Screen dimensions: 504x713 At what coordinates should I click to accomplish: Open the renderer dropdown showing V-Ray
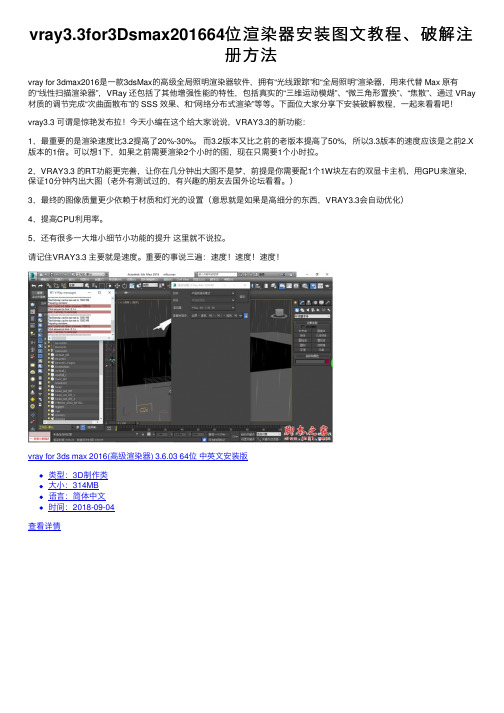[x=212, y=307]
